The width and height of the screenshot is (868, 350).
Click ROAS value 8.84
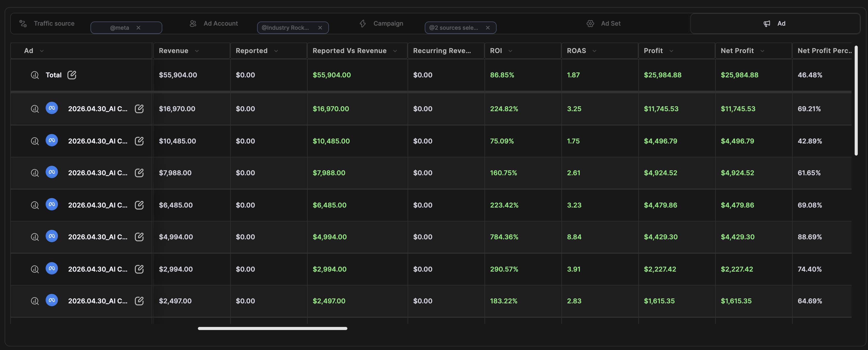(x=574, y=237)
